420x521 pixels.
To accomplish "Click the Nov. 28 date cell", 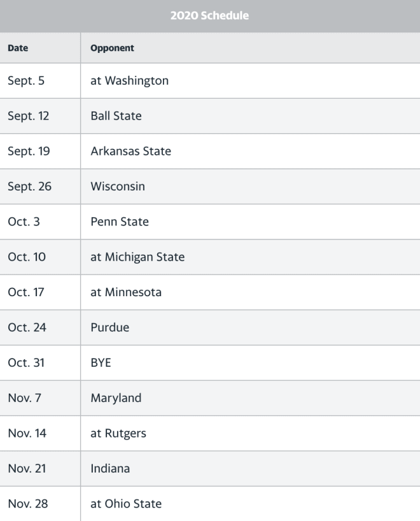I will (x=28, y=504).
